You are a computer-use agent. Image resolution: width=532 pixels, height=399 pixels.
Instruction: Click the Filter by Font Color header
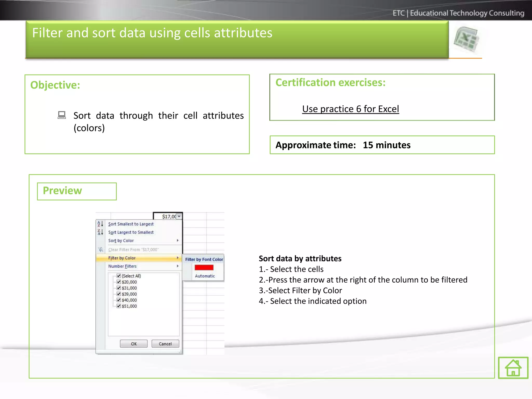[204, 259]
